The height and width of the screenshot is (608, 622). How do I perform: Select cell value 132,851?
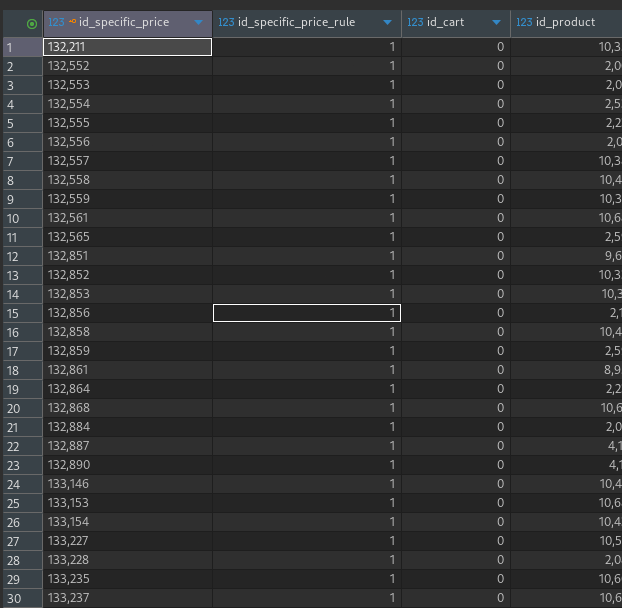click(x=128, y=256)
